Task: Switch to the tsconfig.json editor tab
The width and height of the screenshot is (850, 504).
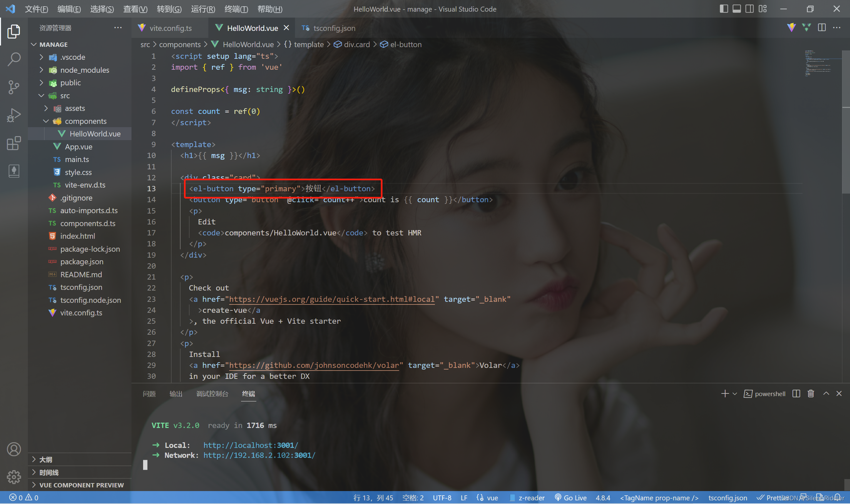Action: coord(329,28)
